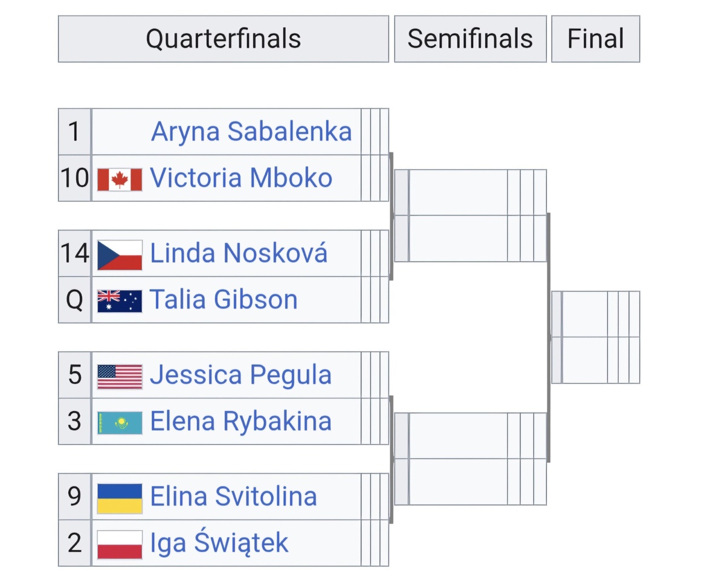The height and width of the screenshot is (588, 725).
Task: Open the Elena Rybakina link
Action: click(x=240, y=422)
